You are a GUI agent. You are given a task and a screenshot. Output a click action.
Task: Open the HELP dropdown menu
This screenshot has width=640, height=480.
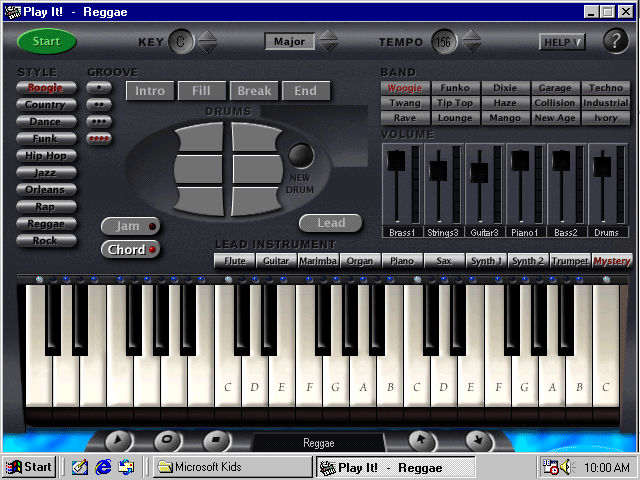[x=562, y=42]
